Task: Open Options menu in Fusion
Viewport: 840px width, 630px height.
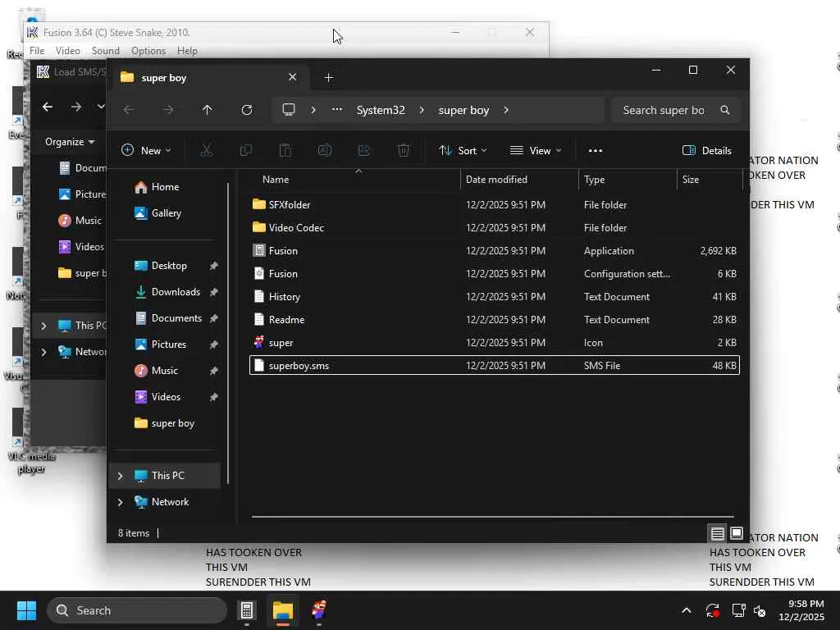Action: click(148, 51)
